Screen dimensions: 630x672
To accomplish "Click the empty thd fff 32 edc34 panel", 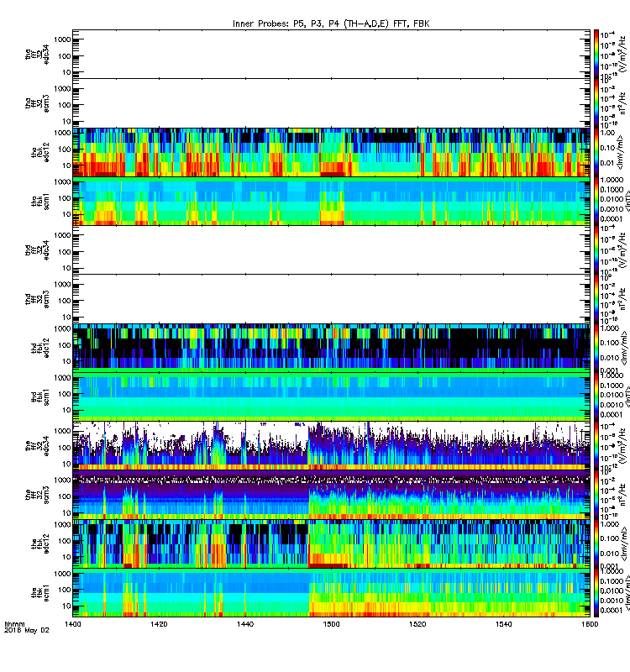I will (x=331, y=249).
